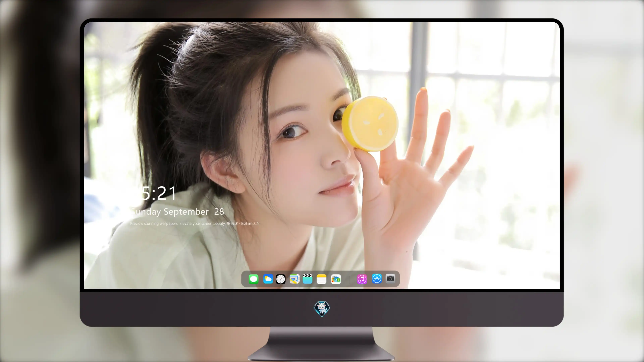Open the Clock app in the dock
Viewport: 644px width, 362px height.
(281, 279)
